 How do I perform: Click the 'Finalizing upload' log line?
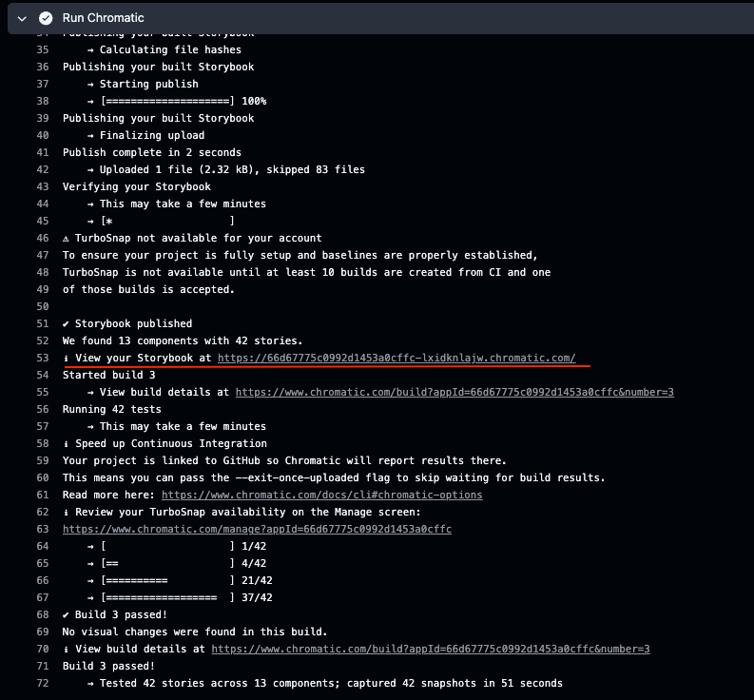tap(145, 135)
